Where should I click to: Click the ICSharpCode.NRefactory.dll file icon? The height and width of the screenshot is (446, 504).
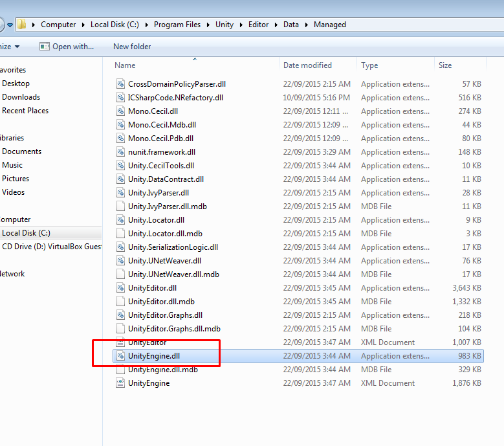[120, 98]
